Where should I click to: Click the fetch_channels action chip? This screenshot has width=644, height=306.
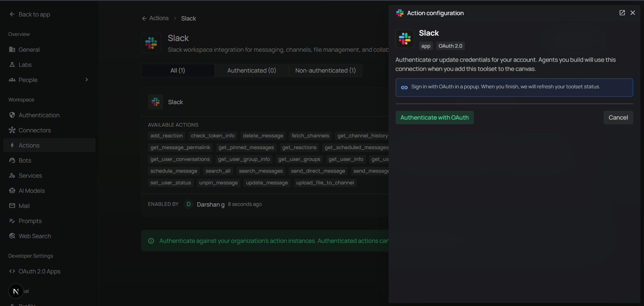[x=310, y=136]
